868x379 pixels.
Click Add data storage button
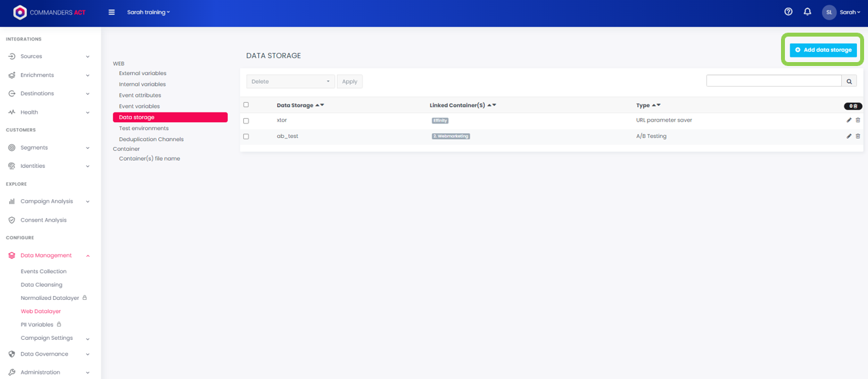(823, 50)
